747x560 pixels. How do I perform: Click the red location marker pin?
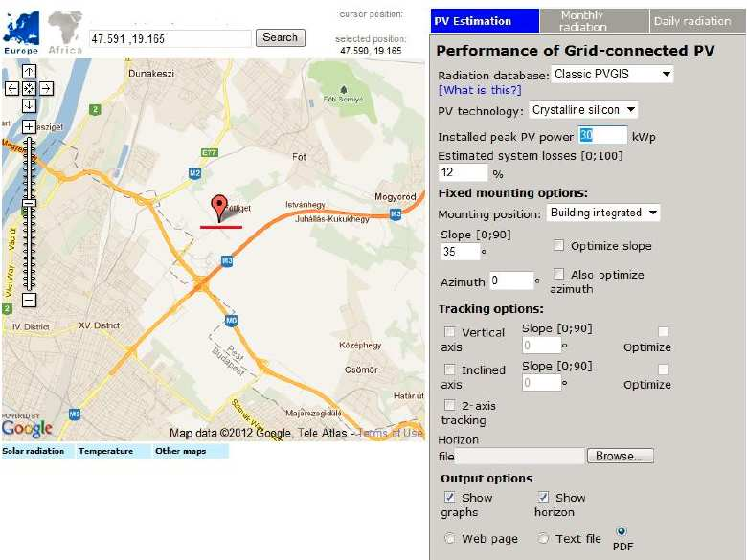(218, 208)
